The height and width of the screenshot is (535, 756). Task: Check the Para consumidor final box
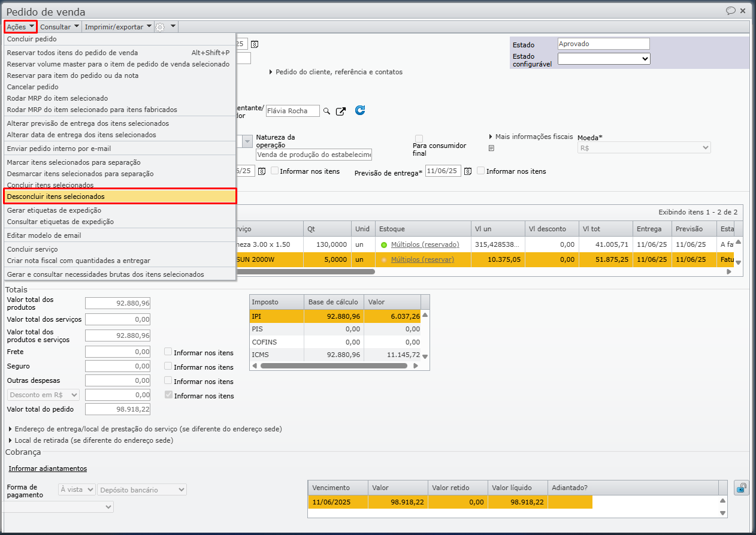[419, 138]
